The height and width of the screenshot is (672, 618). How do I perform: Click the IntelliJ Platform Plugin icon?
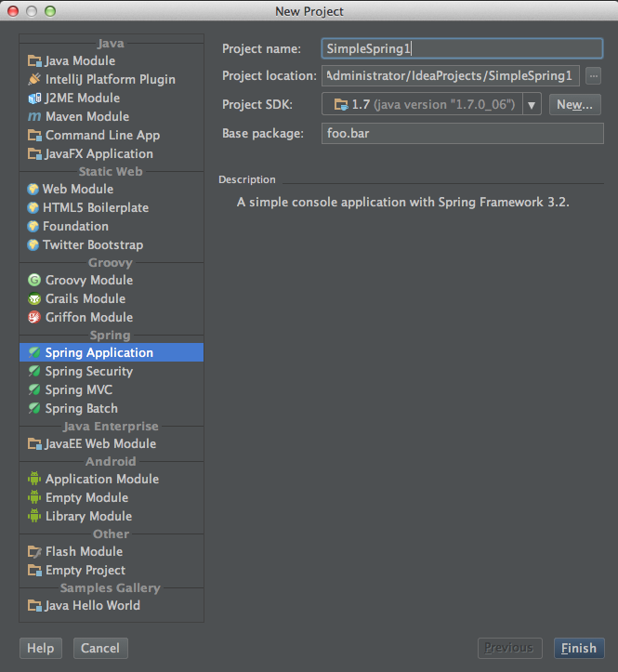(x=34, y=79)
